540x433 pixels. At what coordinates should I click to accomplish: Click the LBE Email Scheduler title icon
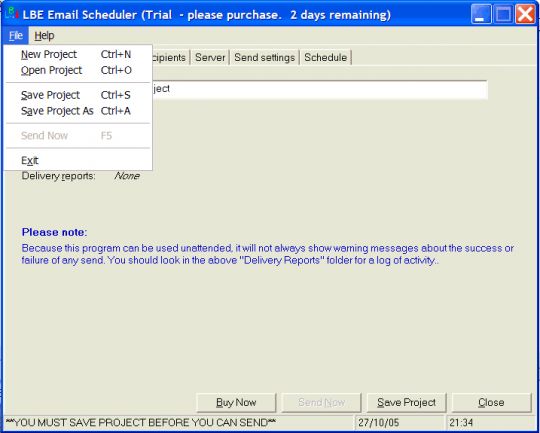(x=12, y=14)
